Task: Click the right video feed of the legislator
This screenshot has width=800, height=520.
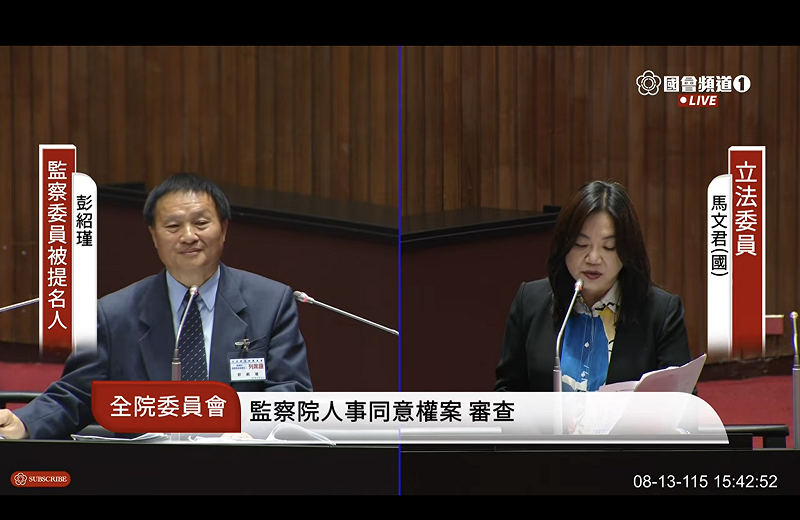Action: (x=600, y=270)
